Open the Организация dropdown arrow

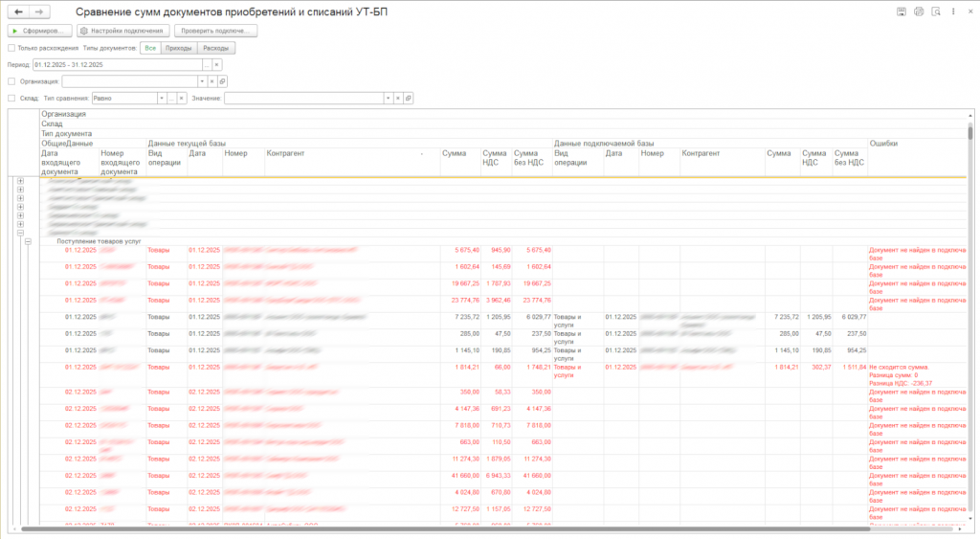[202, 81]
